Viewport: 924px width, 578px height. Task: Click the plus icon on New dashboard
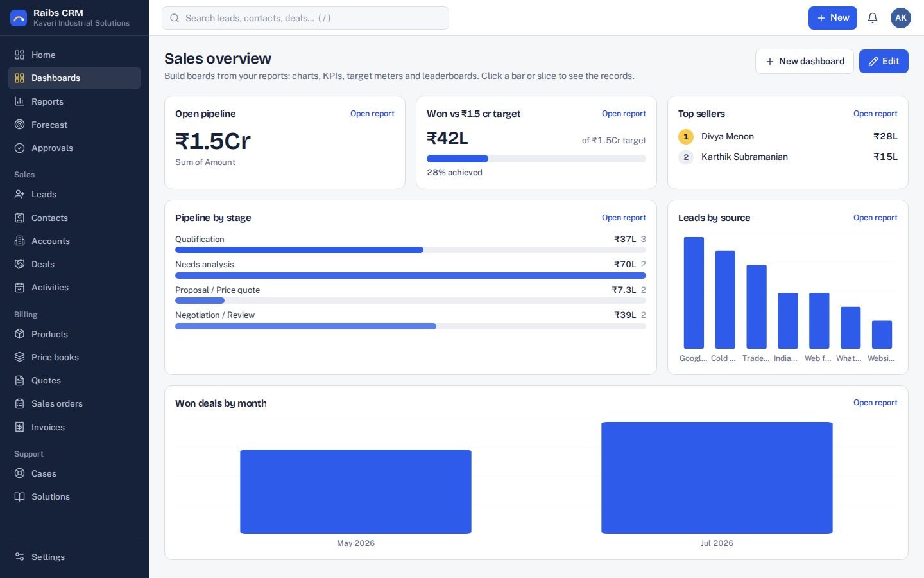coord(770,62)
